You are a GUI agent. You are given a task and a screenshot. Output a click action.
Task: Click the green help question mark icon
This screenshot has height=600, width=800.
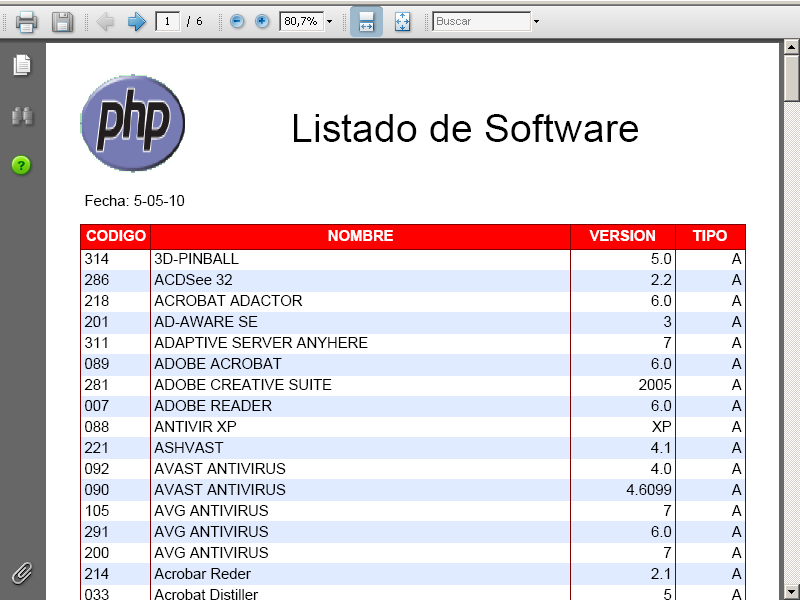click(x=21, y=165)
